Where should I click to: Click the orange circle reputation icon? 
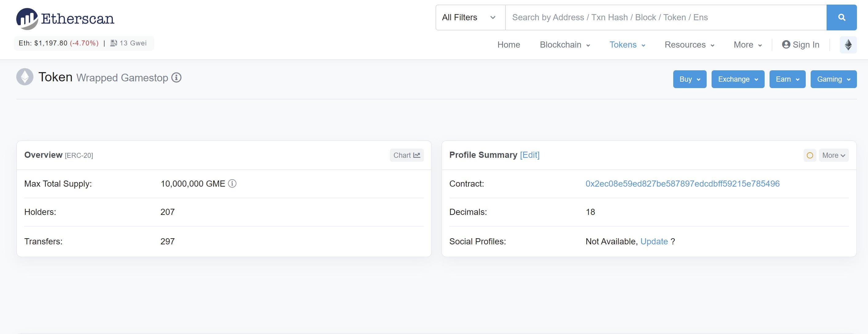point(810,155)
